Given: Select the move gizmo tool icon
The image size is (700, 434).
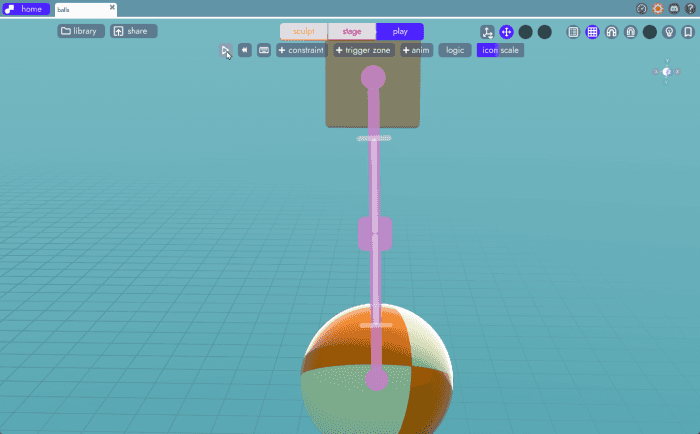Looking at the screenshot, I should click(506, 32).
